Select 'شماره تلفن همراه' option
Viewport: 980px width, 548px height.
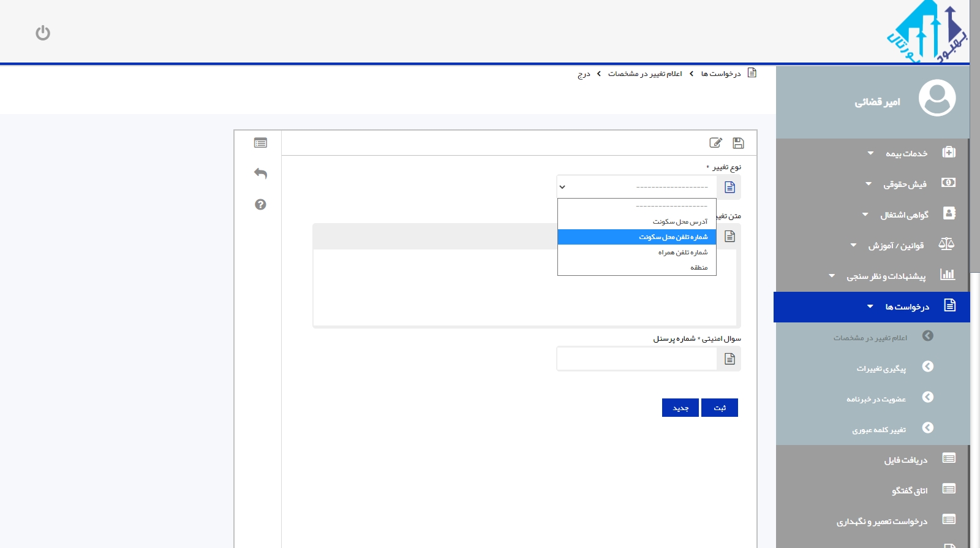pyautogui.click(x=637, y=253)
